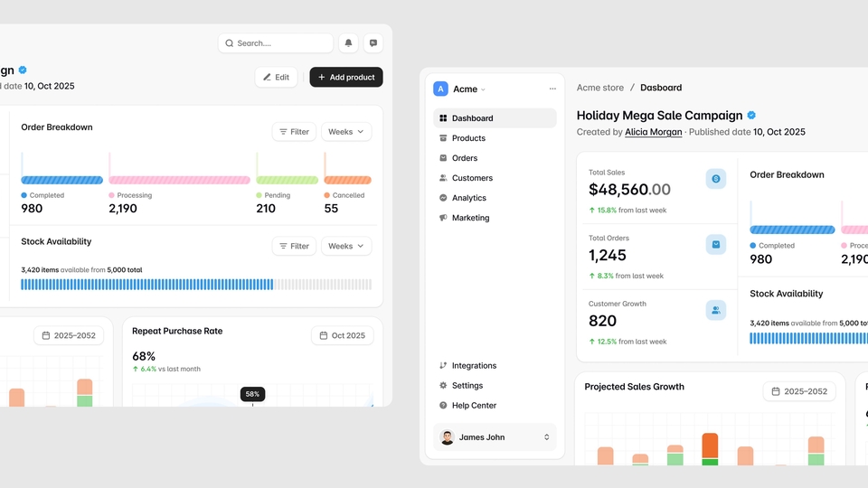Open the chat messages icon
The width and height of the screenshot is (868, 488).
tap(373, 43)
